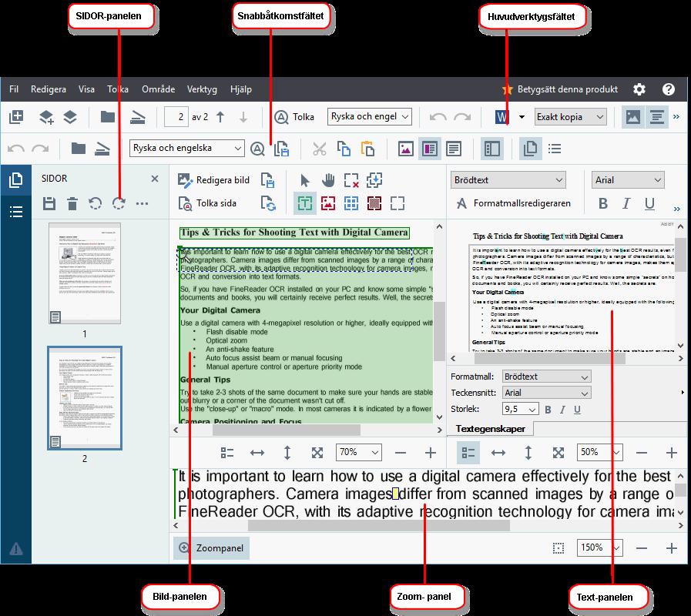Screen dimensions: 691x616
Task: Select the arrow pointer tool in image panel
Action: 304,180
